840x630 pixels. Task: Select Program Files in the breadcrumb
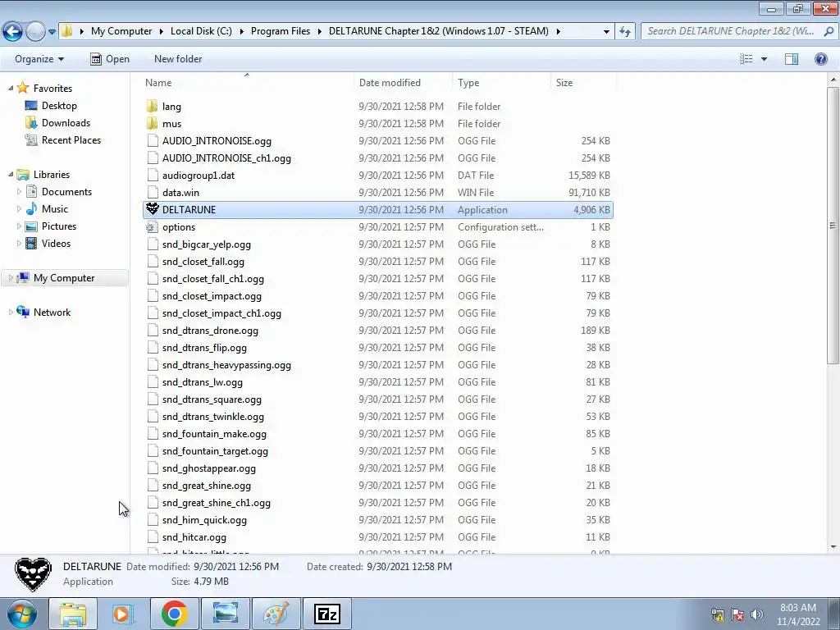(281, 31)
